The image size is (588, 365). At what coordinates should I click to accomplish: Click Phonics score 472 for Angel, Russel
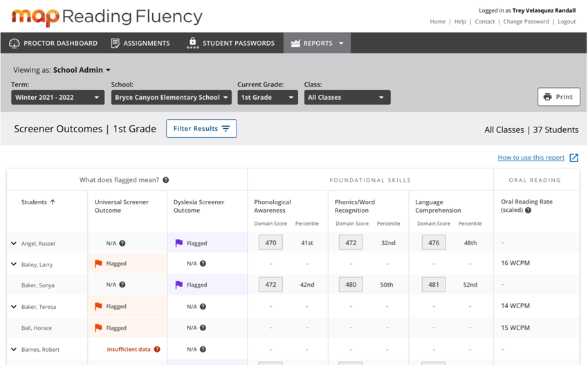point(351,243)
